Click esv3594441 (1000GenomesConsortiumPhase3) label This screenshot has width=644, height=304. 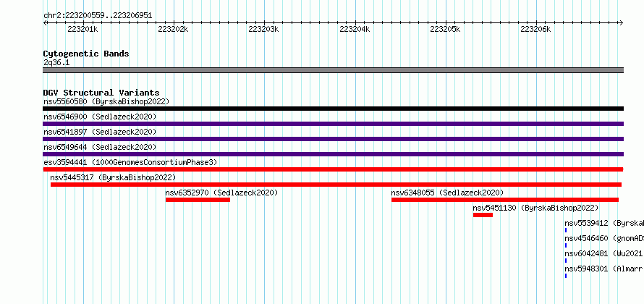coord(130,162)
